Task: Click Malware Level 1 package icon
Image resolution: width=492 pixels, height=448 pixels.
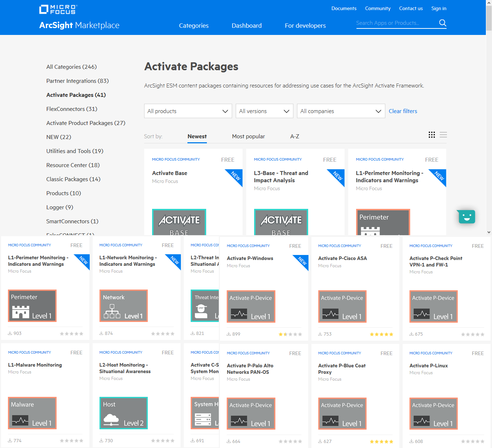Action: (x=32, y=413)
